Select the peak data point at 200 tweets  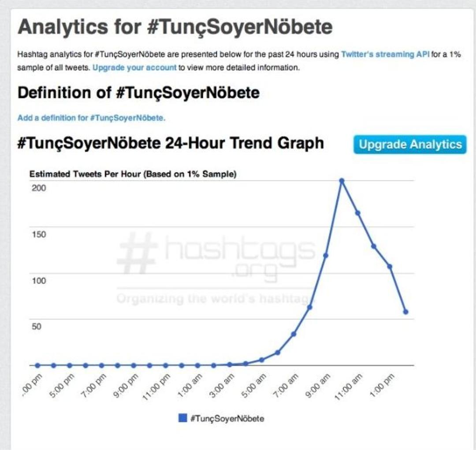342,181
